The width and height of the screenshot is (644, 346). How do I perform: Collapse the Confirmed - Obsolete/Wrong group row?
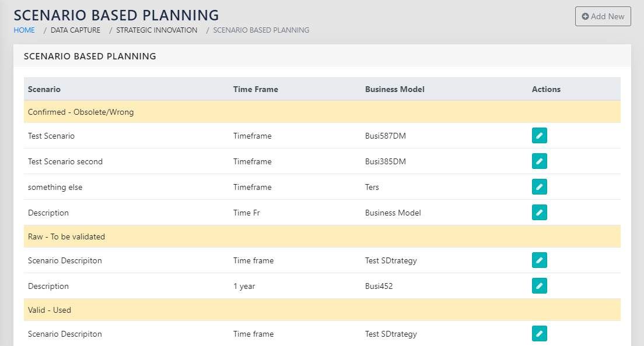coord(81,112)
